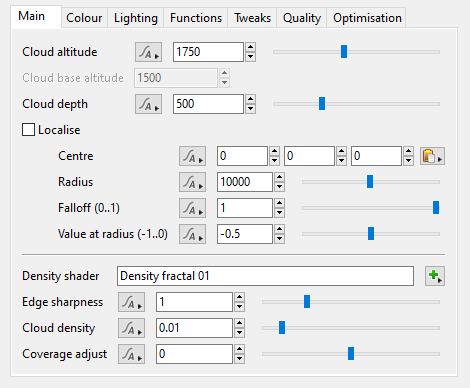
Task: Enable the Localise checkbox
Action: pyautogui.click(x=28, y=130)
